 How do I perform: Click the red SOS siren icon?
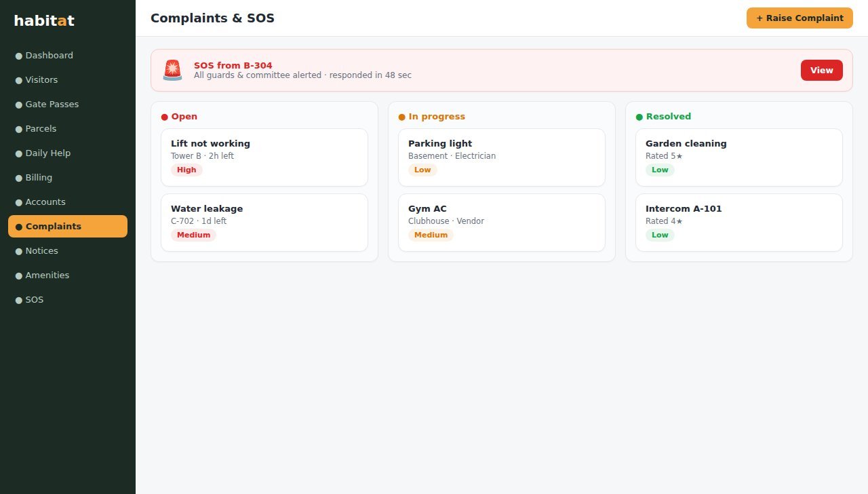coord(172,70)
